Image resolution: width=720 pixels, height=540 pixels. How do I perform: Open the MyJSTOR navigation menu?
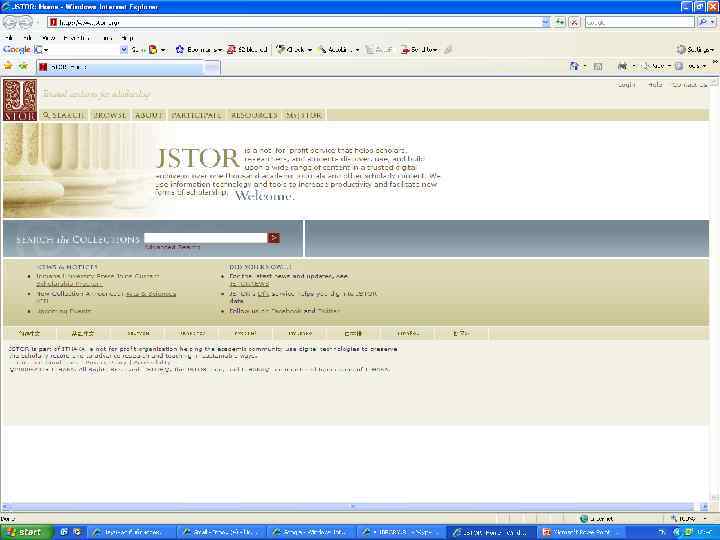pyautogui.click(x=304, y=115)
